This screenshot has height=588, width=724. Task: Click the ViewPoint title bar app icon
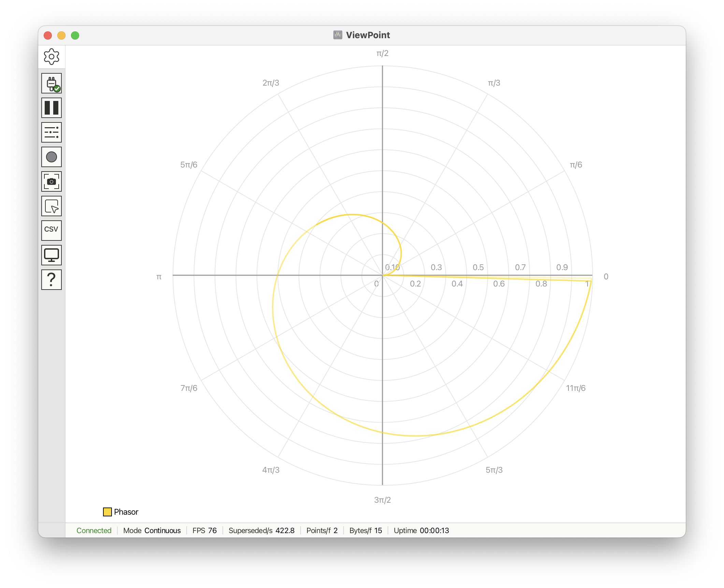point(338,35)
